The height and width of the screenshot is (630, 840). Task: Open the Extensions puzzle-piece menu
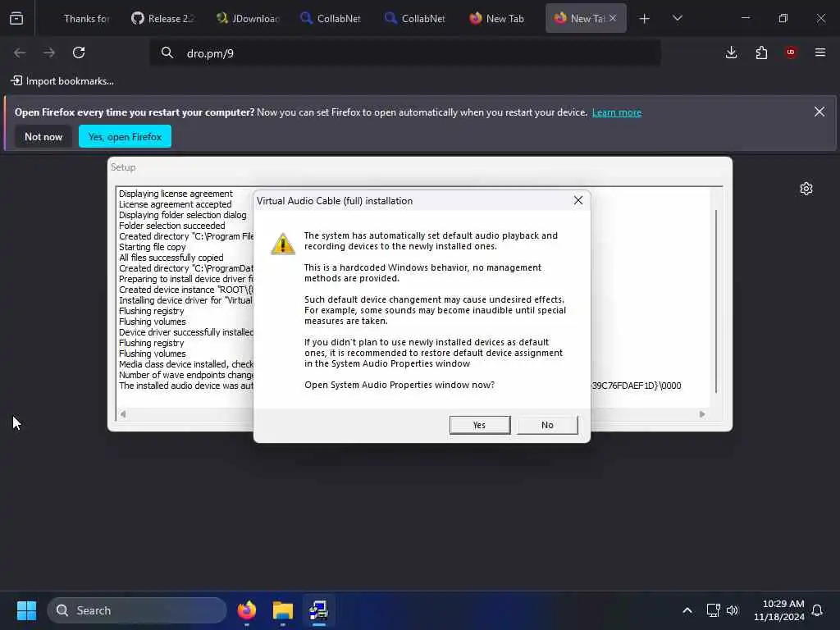[x=761, y=52]
